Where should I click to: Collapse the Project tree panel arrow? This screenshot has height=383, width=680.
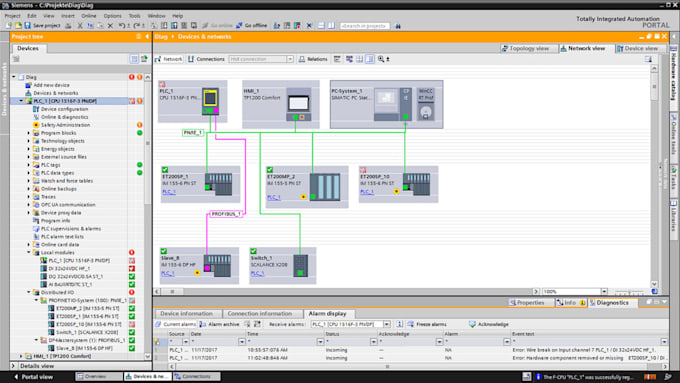coord(147,36)
